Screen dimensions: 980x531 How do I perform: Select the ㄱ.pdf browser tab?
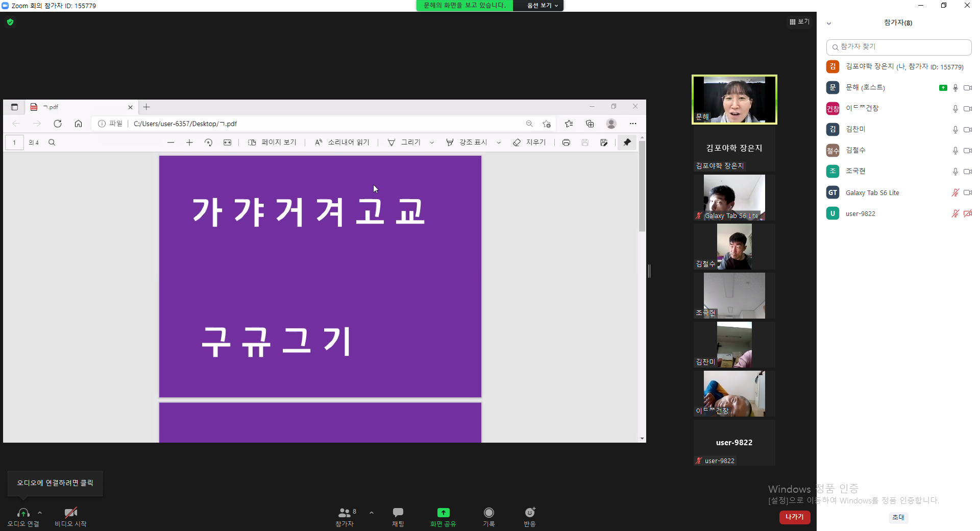click(82, 107)
